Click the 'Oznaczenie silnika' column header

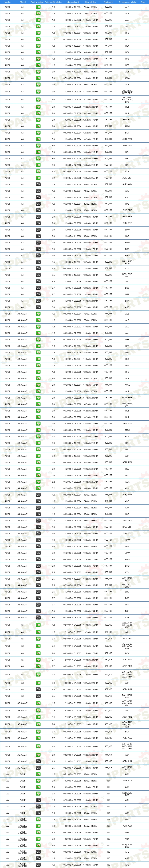[x=127, y=2]
